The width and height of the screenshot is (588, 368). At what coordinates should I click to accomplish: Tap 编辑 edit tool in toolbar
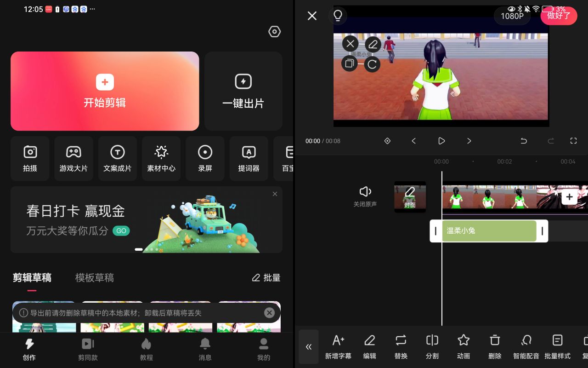pyautogui.click(x=369, y=346)
